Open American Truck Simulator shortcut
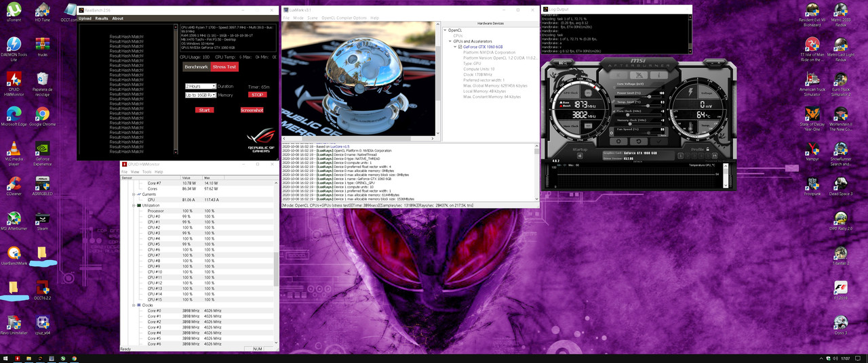The width and height of the screenshot is (868, 363). (812, 84)
